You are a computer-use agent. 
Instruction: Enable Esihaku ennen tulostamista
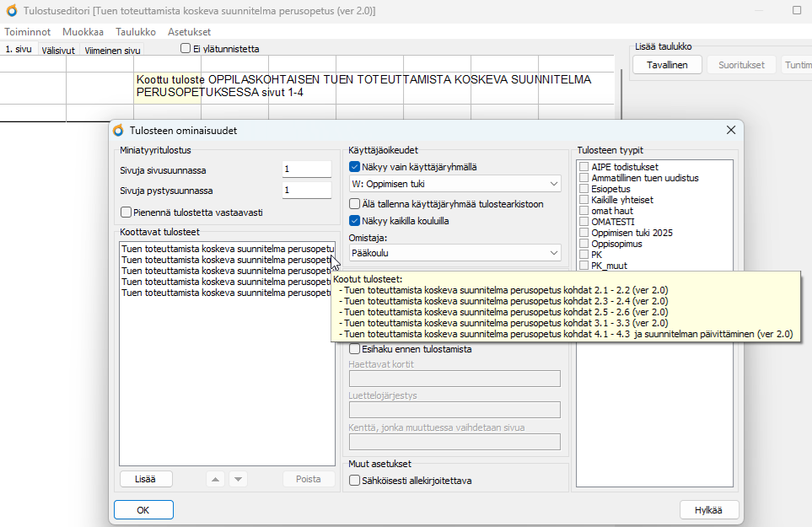coord(354,349)
